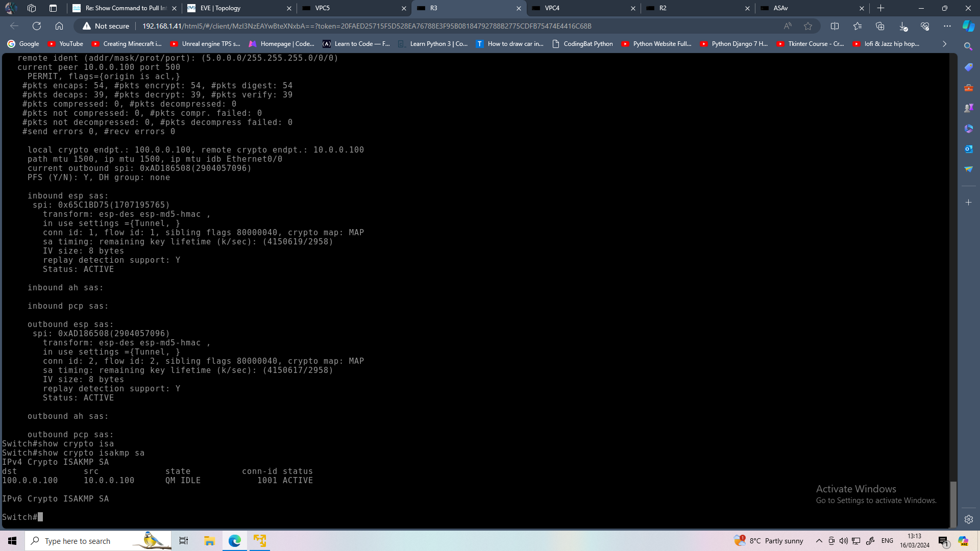Open browser downloads panel
This screenshot has height=551, width=980.
coord(902,26)
